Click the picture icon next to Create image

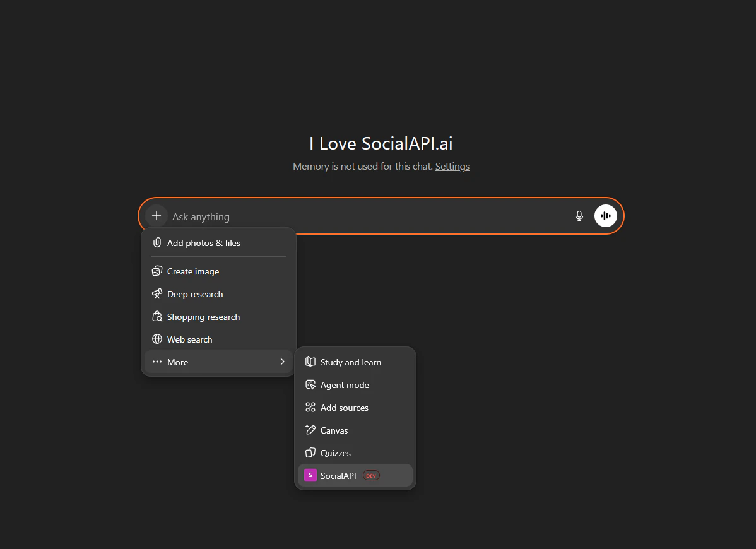(x=157, y=271)
